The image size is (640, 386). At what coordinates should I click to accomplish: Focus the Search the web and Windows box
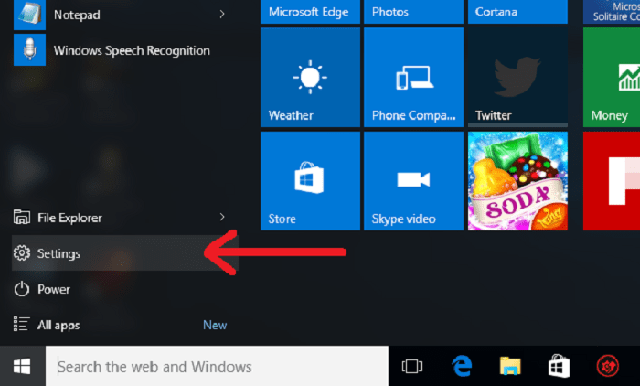(217, 366)
